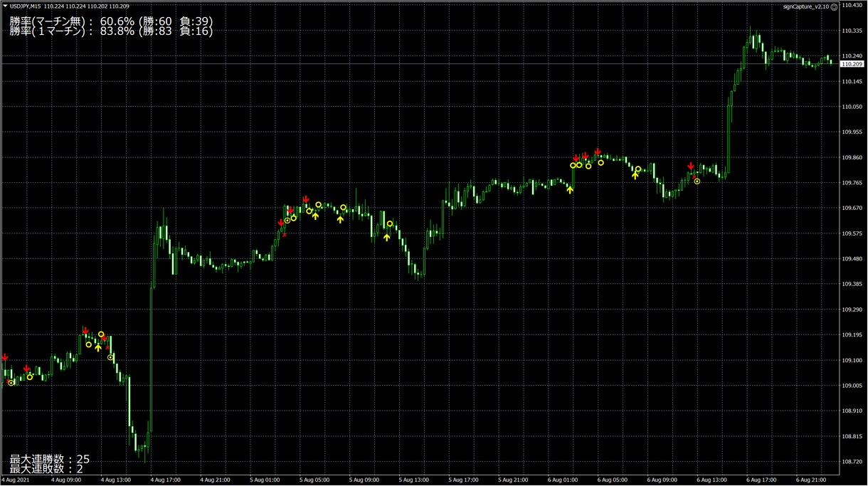868x486 pixels.
Task: Click the 110.430 price scale value
Action: (851, 5)
